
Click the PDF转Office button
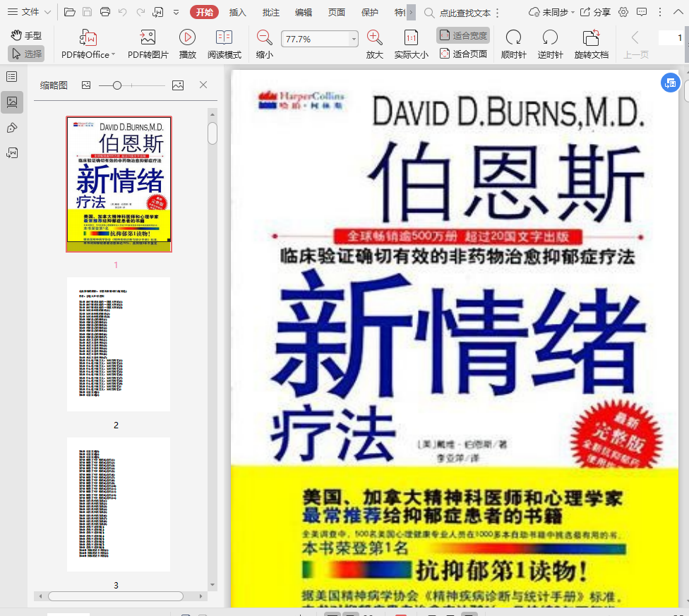pos(88,44)
